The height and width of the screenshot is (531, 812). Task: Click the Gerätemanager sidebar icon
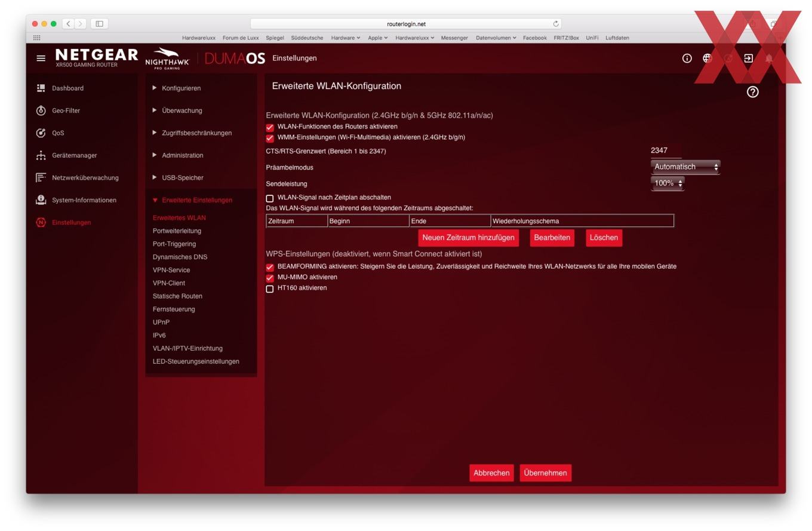(41, 155)
